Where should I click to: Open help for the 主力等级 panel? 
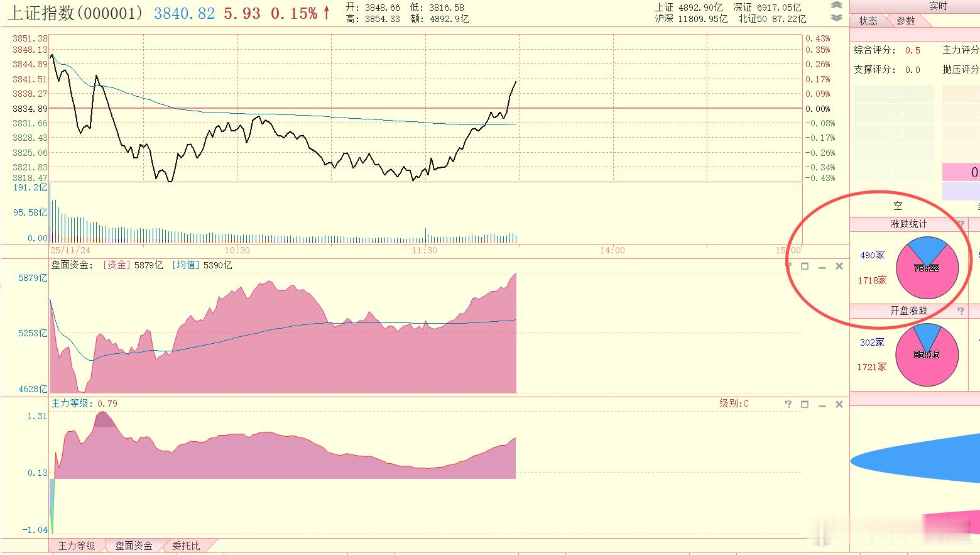coord(788,404)
